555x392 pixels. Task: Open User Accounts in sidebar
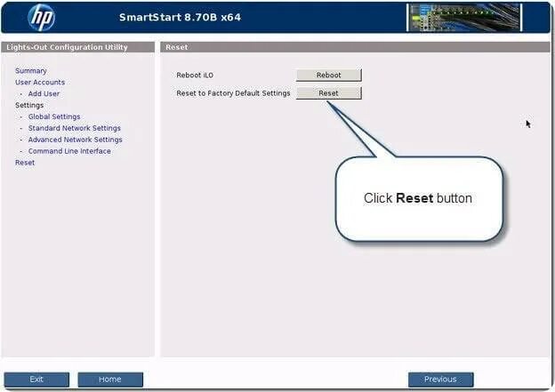(40, 82)
